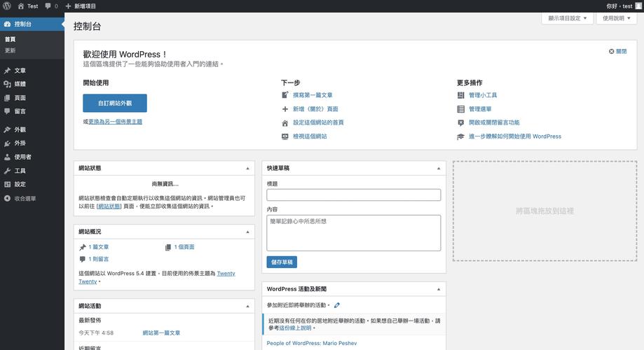Open the 進一步瞭解如何開始使用 WordPress link

[x=515, y=136]
